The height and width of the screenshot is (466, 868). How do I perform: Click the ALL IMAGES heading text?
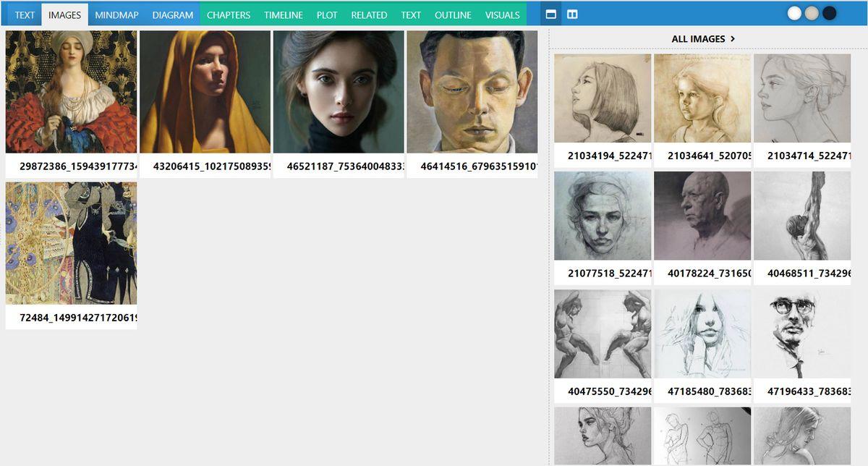(x=698, y=39)
